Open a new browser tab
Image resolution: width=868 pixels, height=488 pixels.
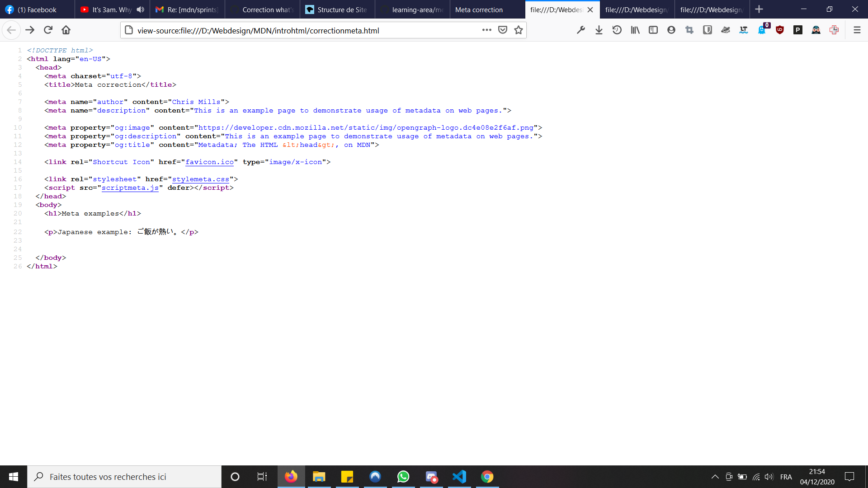pyautogui.click(x=759, y=9)
